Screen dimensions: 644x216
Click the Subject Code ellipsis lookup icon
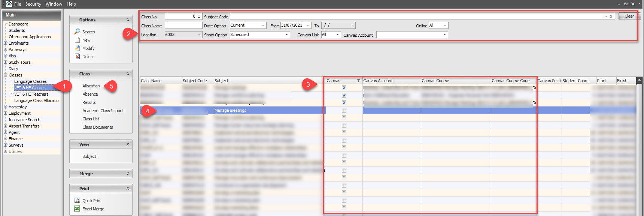coord(605,16)
